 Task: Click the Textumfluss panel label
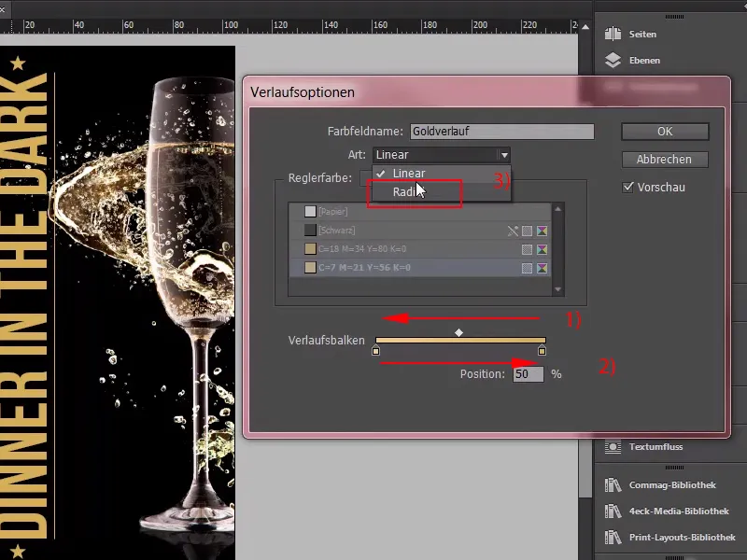[x=656, y=447]
